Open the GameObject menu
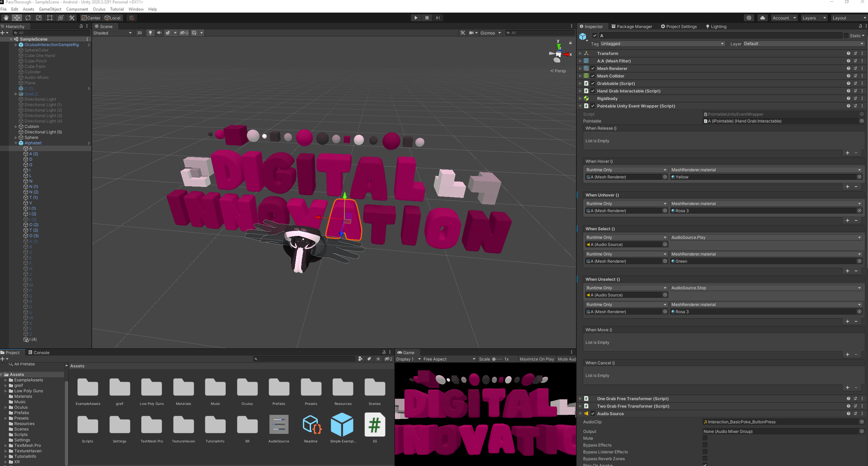Viewport: 868px width, 466px height. [x=50, y=9]
